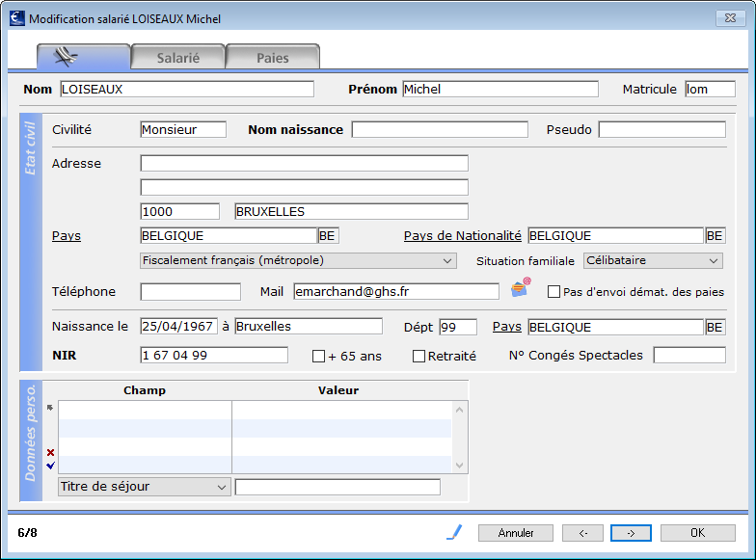This screenshot has width=756, height=560.
Task: Click the birthplace field showing Bruxelles
Action: pyautogui.click(x=309, y=326)
